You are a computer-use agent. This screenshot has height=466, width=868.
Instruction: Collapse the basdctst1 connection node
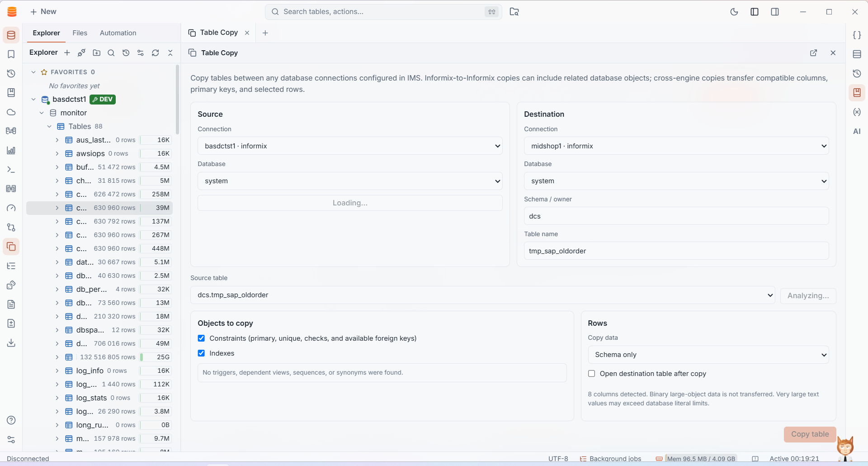(x=33, y=99)
